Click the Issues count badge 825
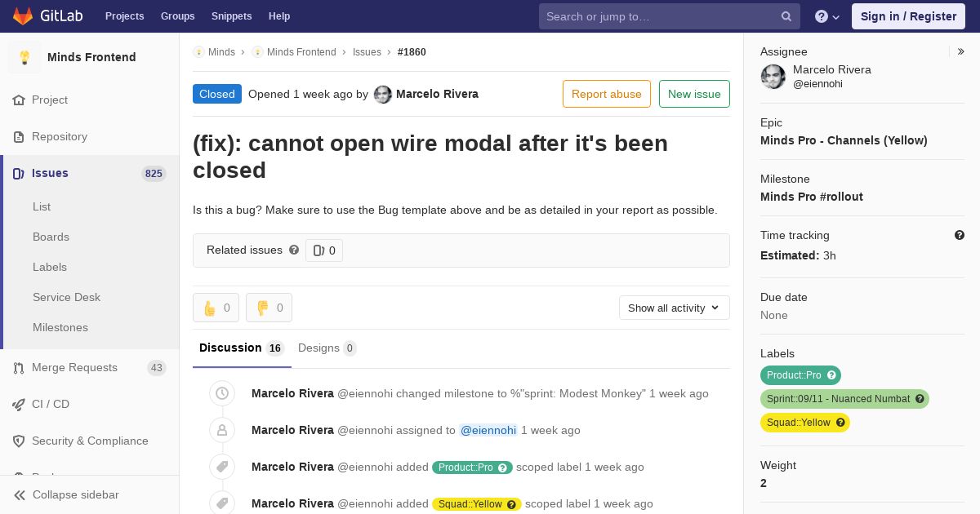The image size is (980, 514). tap(154, 174)
